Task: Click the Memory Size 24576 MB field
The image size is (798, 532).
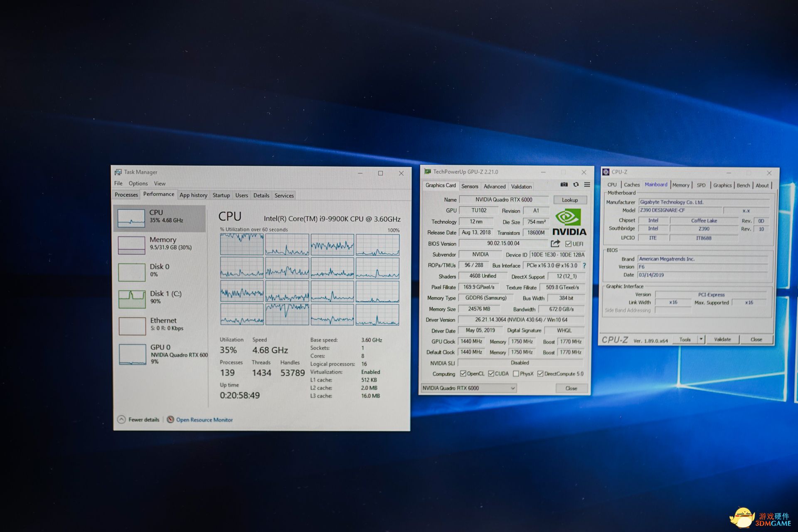Action: [x=479, y=309]
